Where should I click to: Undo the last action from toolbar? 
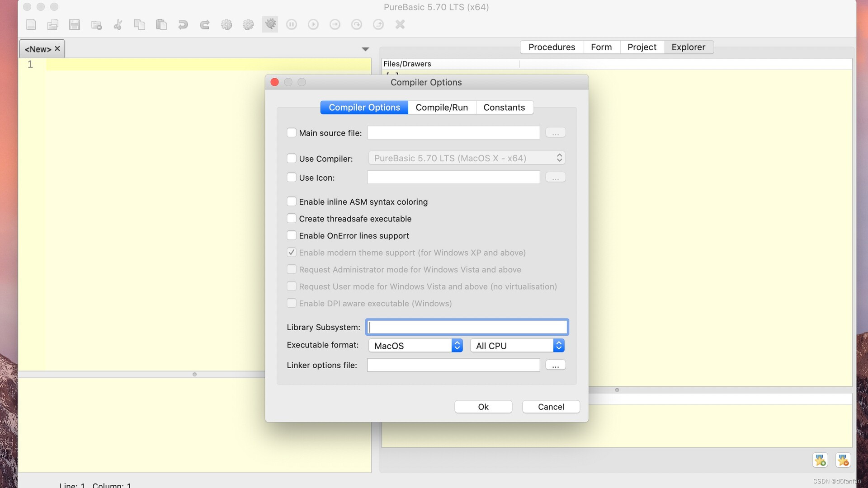point(183,24)
